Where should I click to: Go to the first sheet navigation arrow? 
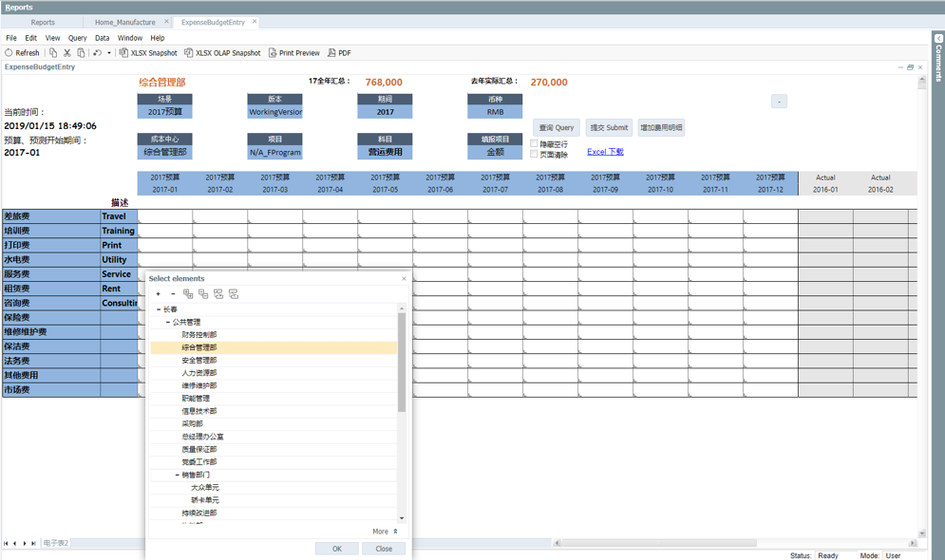(6, 543)
